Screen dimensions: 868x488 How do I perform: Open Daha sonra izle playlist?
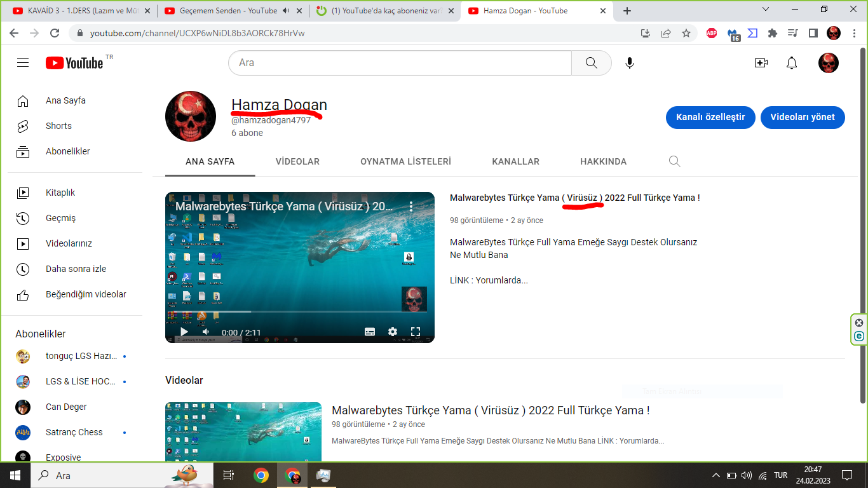pyautogui.click(x=75, y=269)
